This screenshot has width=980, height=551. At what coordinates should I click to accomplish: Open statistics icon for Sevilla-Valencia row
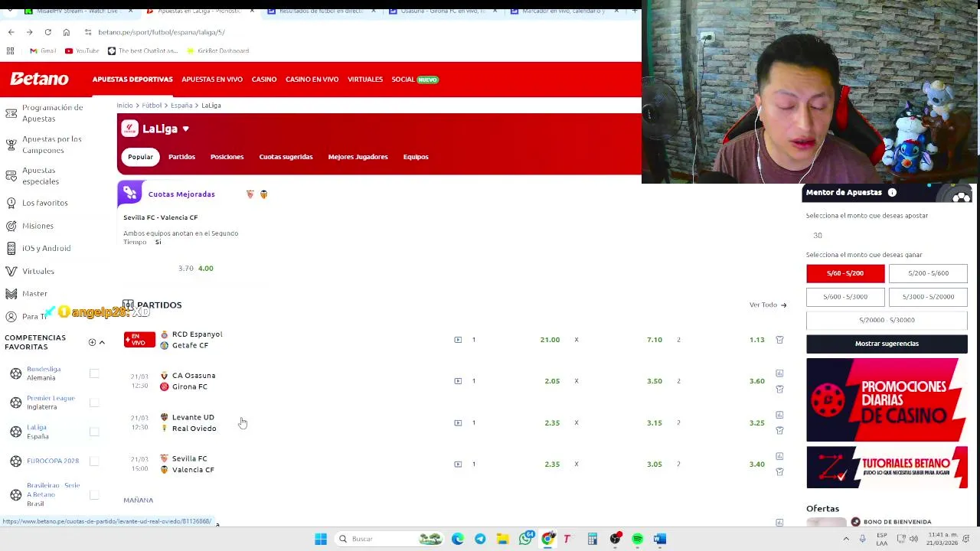click(779, 456)
